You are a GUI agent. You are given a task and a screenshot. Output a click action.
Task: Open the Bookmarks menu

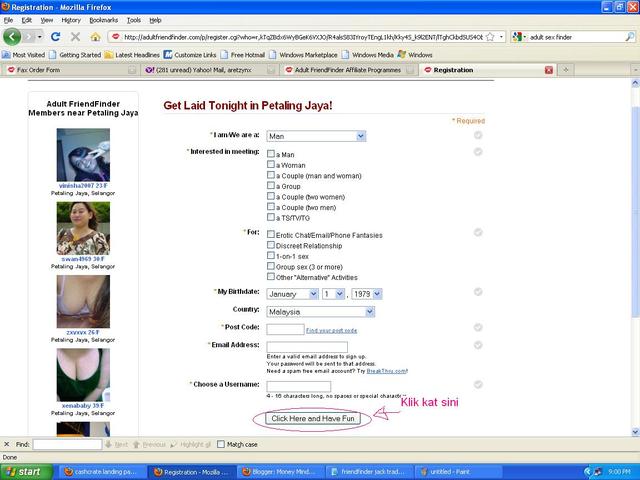point(104,20)
